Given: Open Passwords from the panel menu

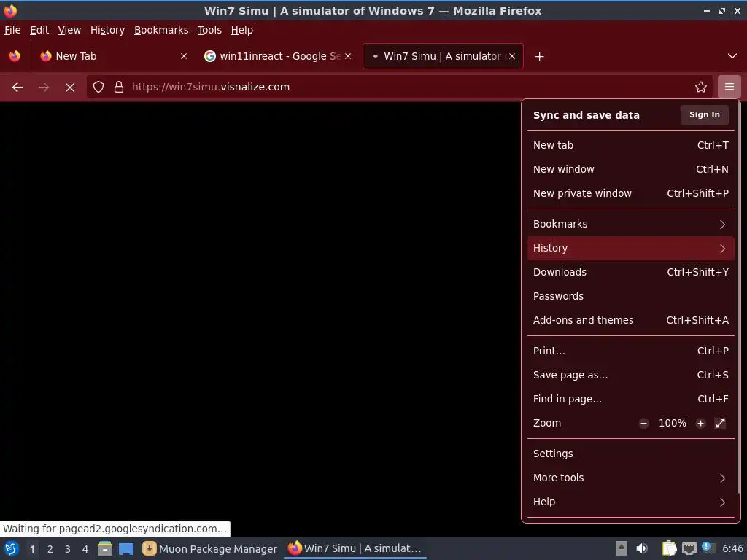Looking at the screenshot, I should click(x=631, y=296).
